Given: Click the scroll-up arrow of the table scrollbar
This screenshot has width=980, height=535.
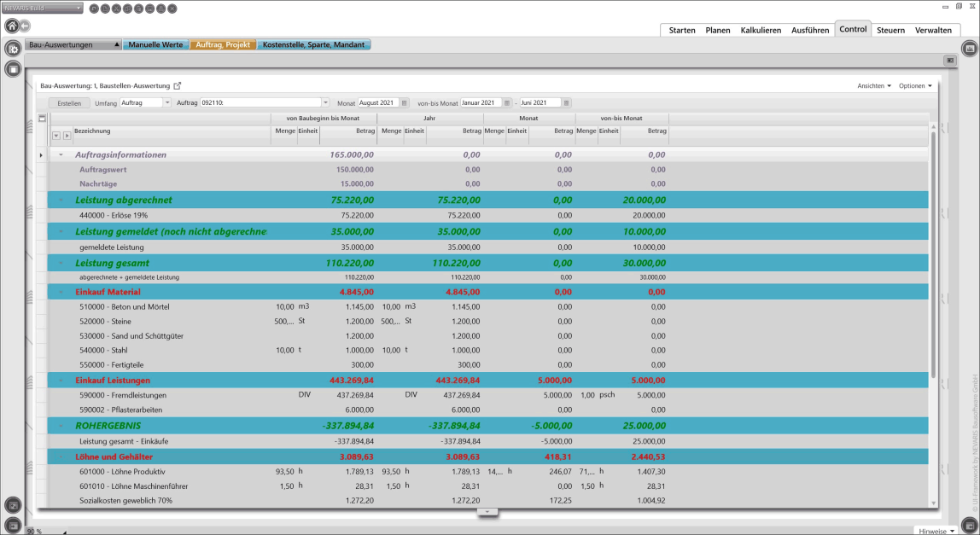Looking at the screenshot, I should coord(934,127).
